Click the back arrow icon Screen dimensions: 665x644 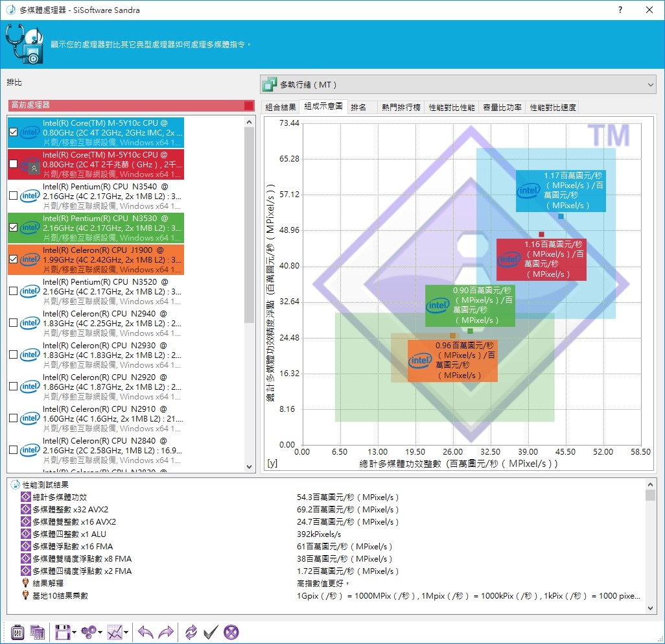(145, 632)
